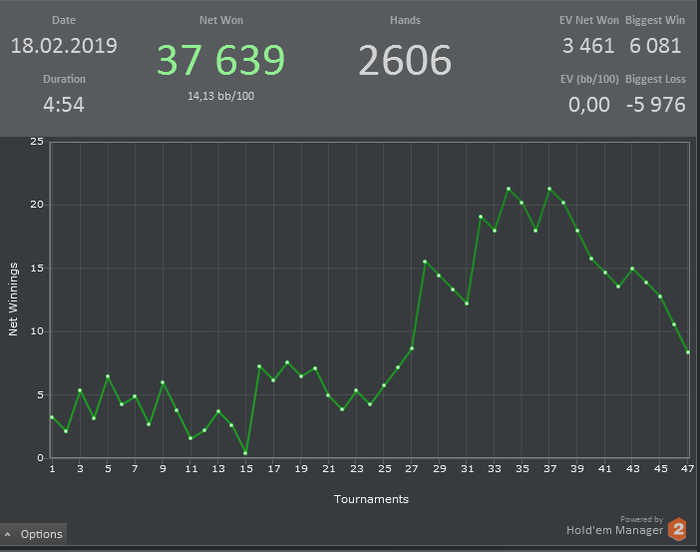Image resolution: width=700 pixels, height=552 pixels.
Task: Click the EV Net Won label
Action: (589, 20)
